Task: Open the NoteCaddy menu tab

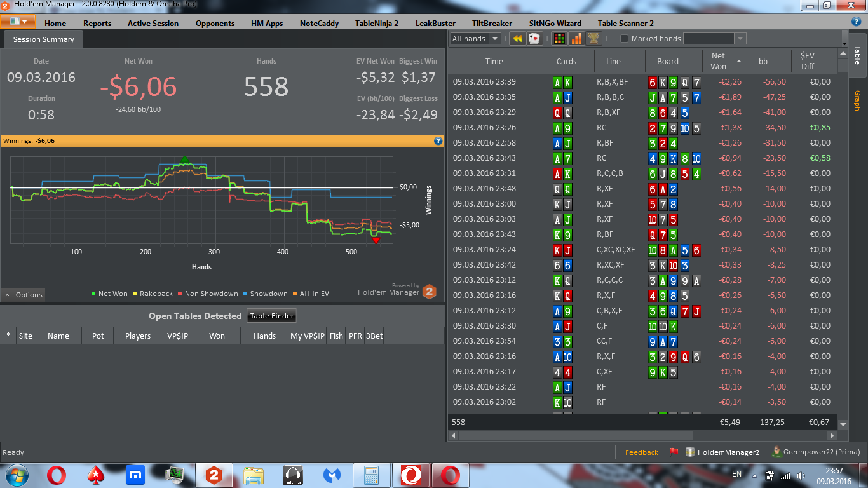Action: 319,23
